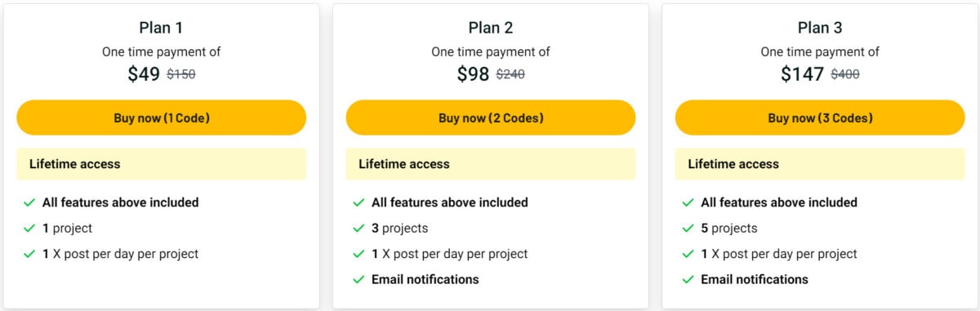980x311 pixels.
Task: Click the crossed-out $240 price
Action: (510, 74)
